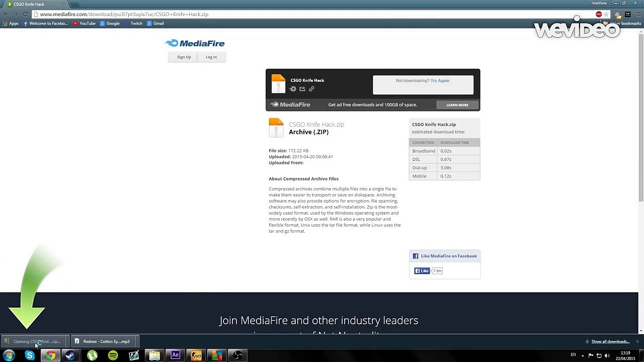The width and height of the screenshot is (644, 362).
Task: Click the EN language indicator
Action: [573, 355]
